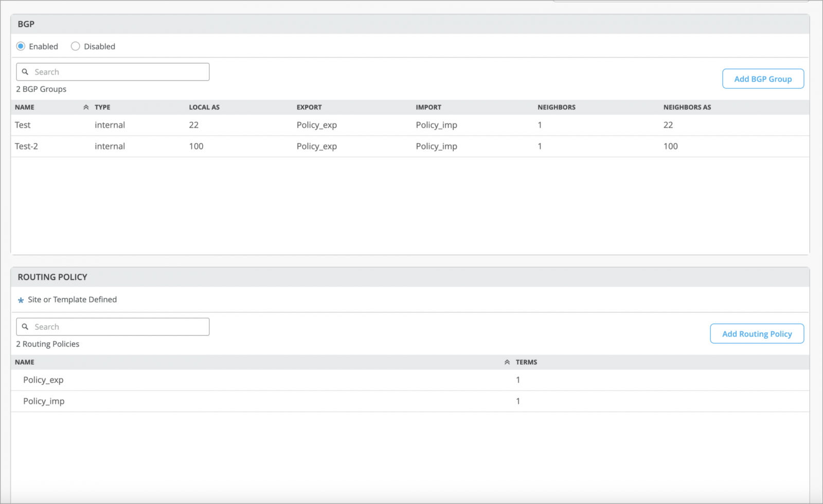Select the Enabled BGP radio button
Viewport: 823px width, 504px height.
click(x=21, y=46)
